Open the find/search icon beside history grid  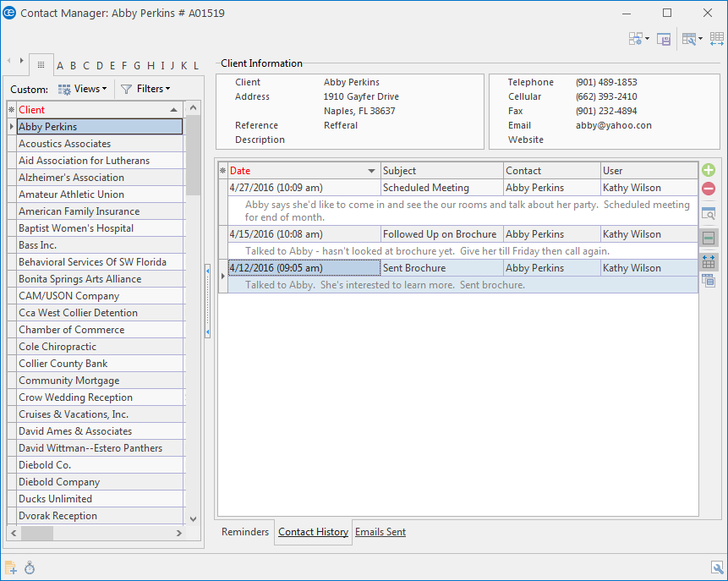[708, 213]
